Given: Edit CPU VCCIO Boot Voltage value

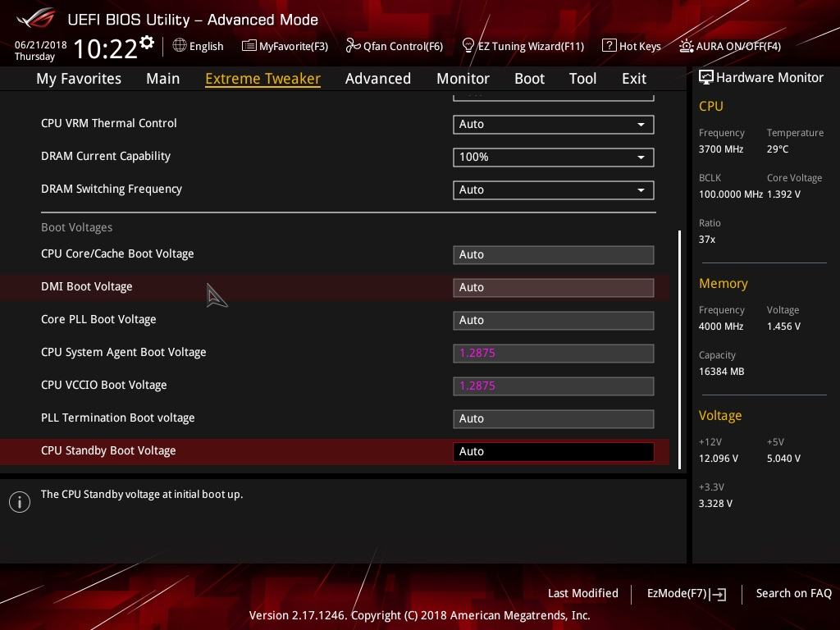Looking at the screenshot, I should coord(554,386).
